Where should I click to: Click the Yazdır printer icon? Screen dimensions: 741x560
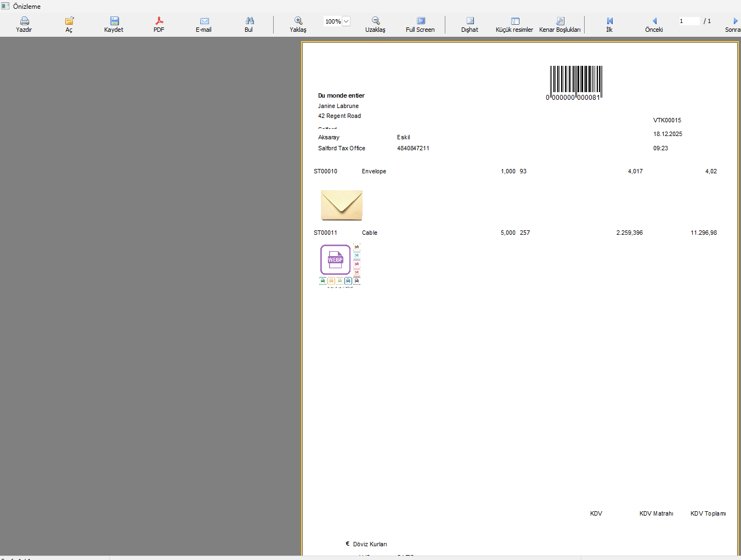click(24, 21)
